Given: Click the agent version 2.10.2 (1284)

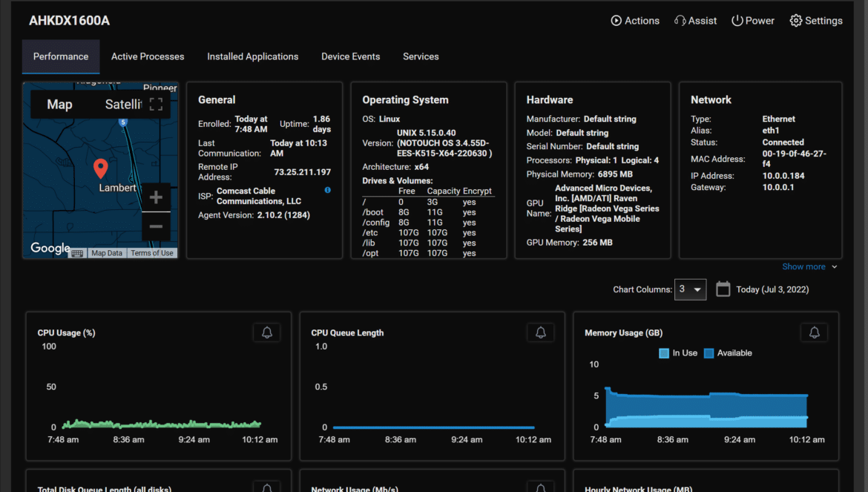Looking at the screenshot, I should [x=283, y=215].
